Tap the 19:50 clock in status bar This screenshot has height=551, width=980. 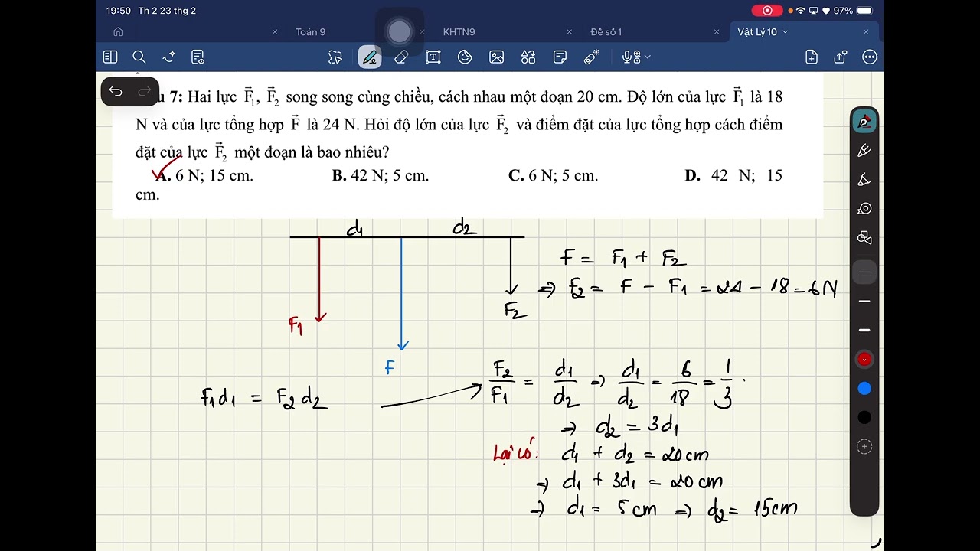119,11
